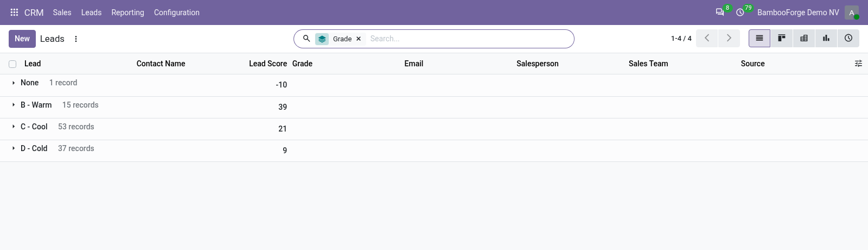
Task: Remove the Grade group filter
Action: 359,39
